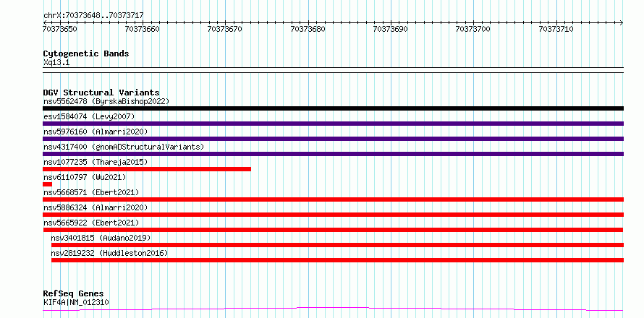Image resolution: width=644 pixels, height=318 pixels.
Task: Open variant label nsv5562478 (ByrskaBishop2022)
Action: (106, 101)
